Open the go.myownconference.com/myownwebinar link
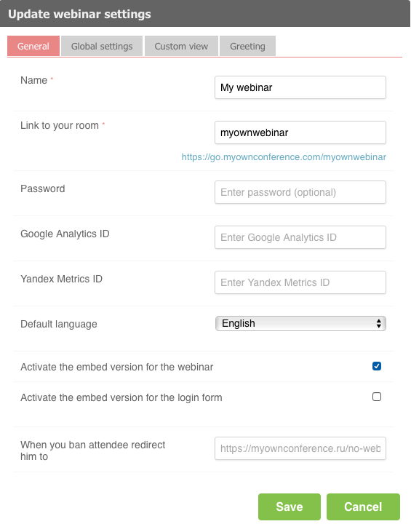 [284, 157]
